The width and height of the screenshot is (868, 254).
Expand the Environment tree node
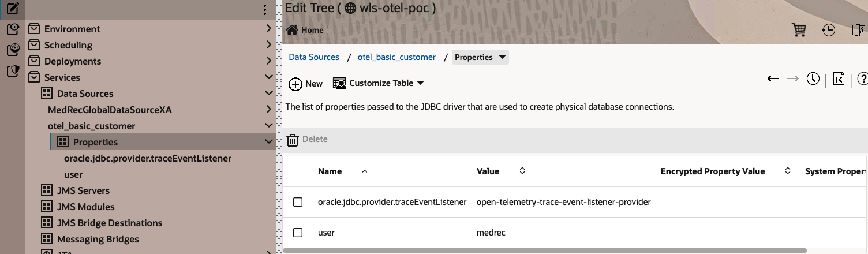(x=268, y=29)
